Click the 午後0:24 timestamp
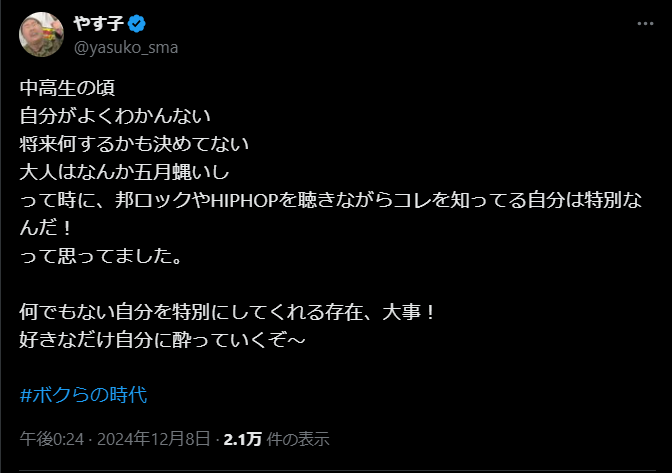The width and height of the screenshot is (672, 473). (51, 438)
